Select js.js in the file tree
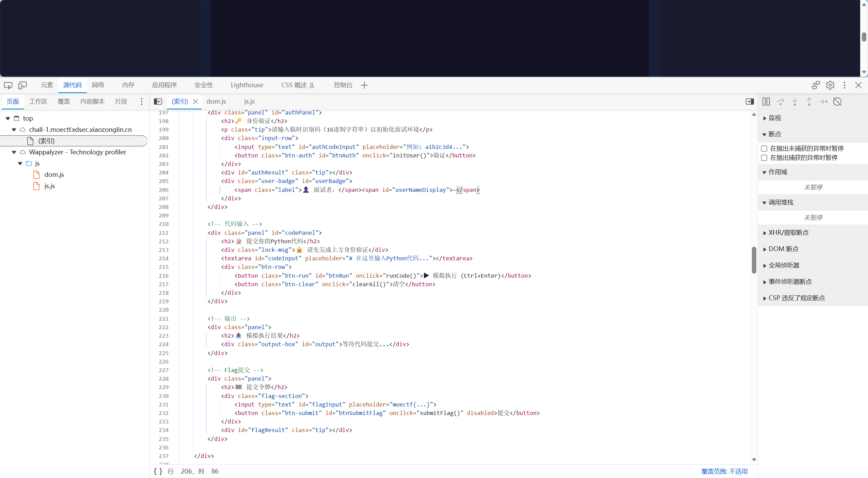868x478 pixels. (x=49, y=186)
